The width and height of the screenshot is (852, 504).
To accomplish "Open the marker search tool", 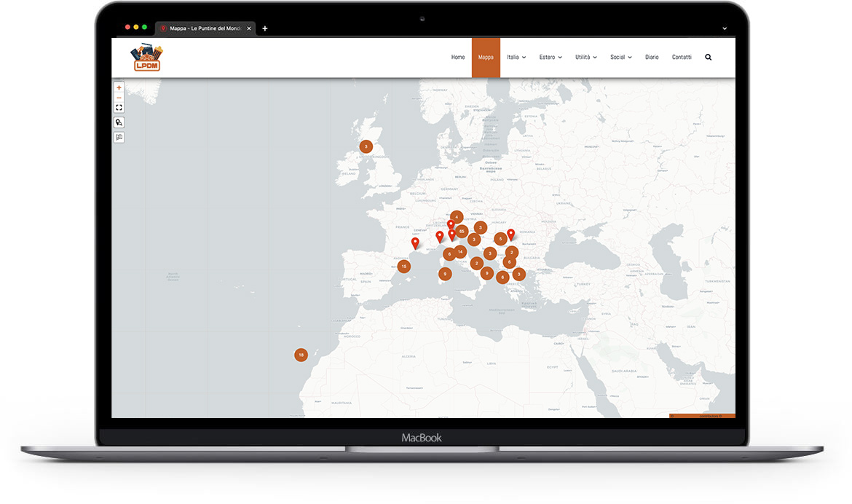I will 119,122.
